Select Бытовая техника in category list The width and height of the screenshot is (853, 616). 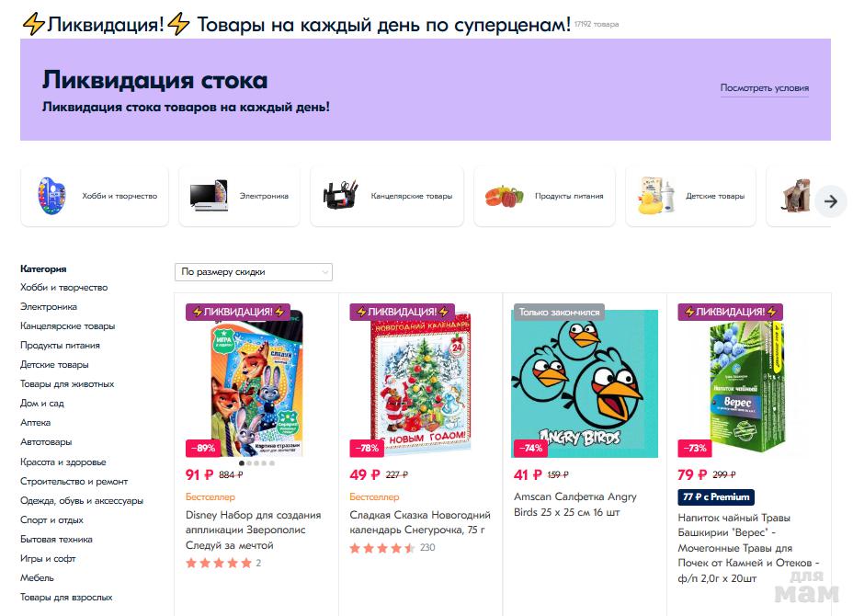(x=56, y=539)
